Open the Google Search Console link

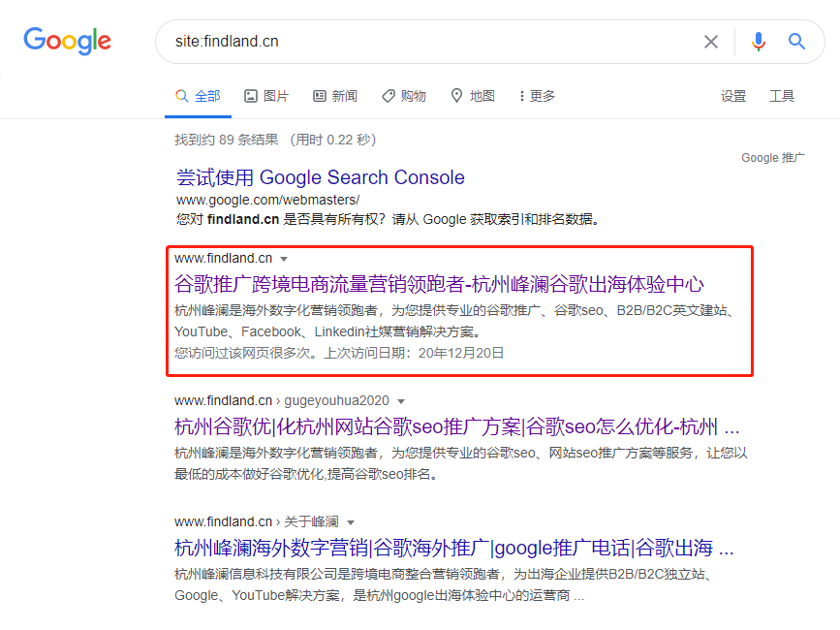(x=321, y=177)
